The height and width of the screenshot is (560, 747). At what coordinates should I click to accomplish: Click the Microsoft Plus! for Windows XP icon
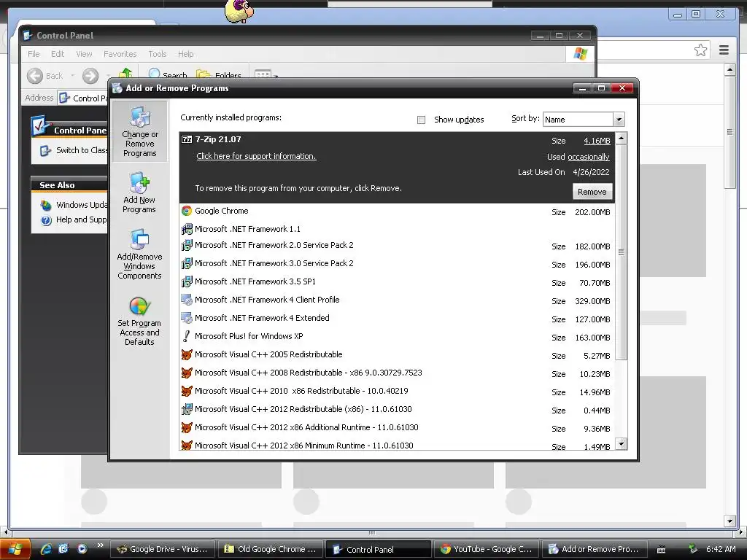[x=187, y=336]
